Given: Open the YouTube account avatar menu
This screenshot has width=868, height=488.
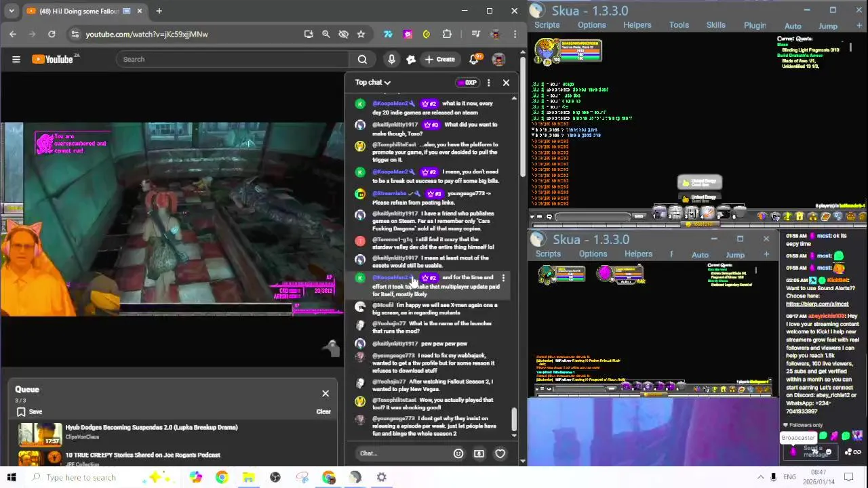Looking at the screenshot, I should 498,60.
